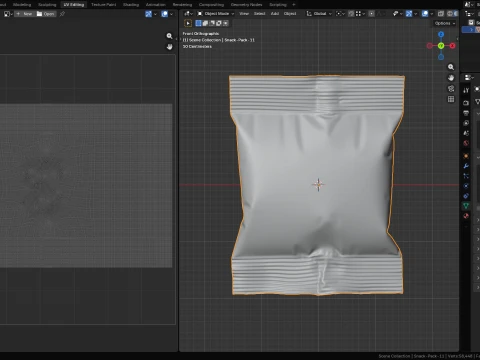Image resolution: width=480 pixels, height=360 pixels.
Task: Choose extend selection mode icon
Action: [x=205, y=23]
